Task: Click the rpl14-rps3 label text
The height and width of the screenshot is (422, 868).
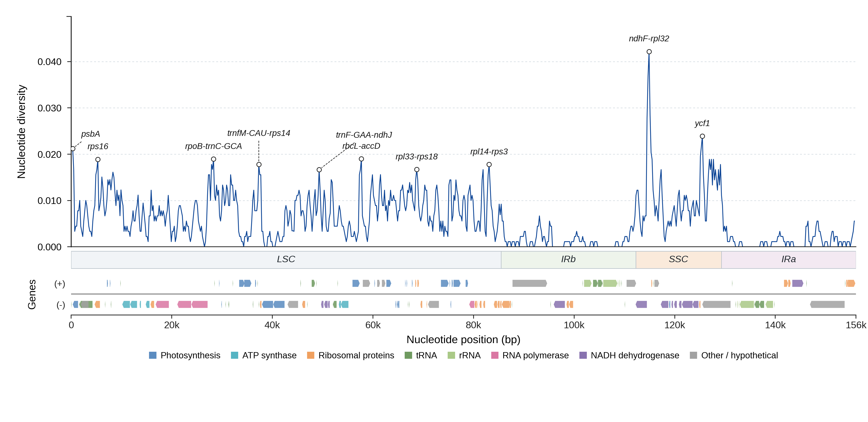Action: 489,152
